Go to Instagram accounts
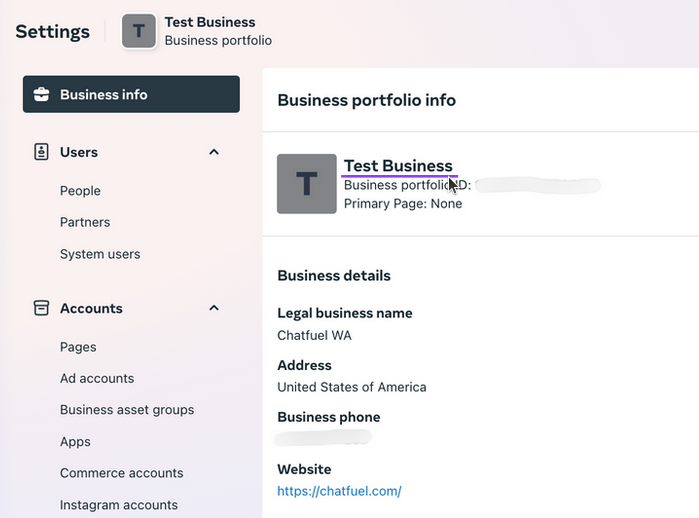699x518 pixels. pyautogui.click(x=118, y=505)
